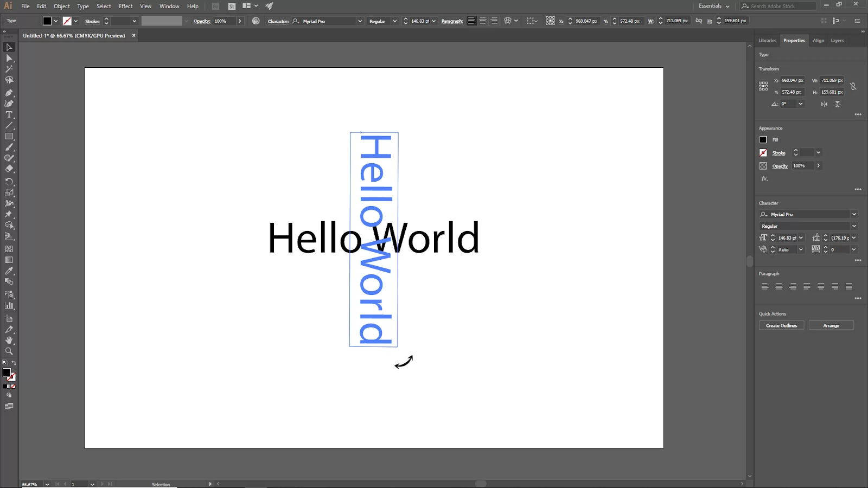This screenshot has height=488, width=868.
Task: Open kerning Auto dropdown
Action: click(x=801, y=249)
